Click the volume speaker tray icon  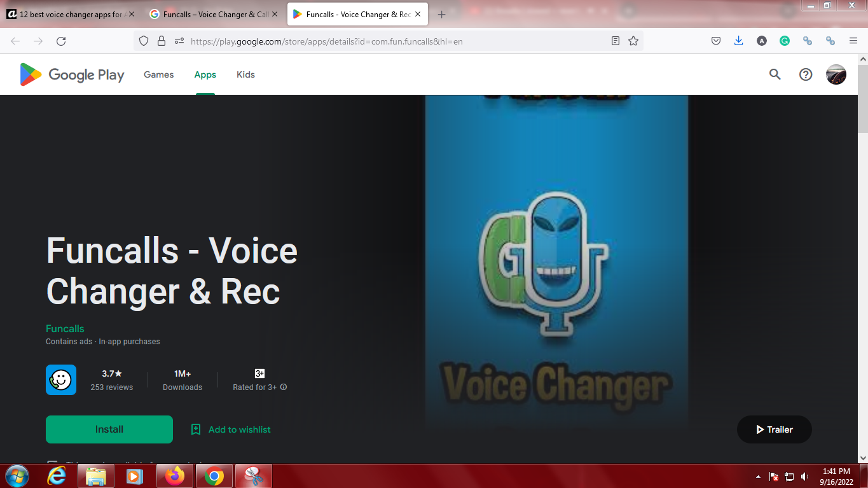pyautogui.click(x=805, y=477)
